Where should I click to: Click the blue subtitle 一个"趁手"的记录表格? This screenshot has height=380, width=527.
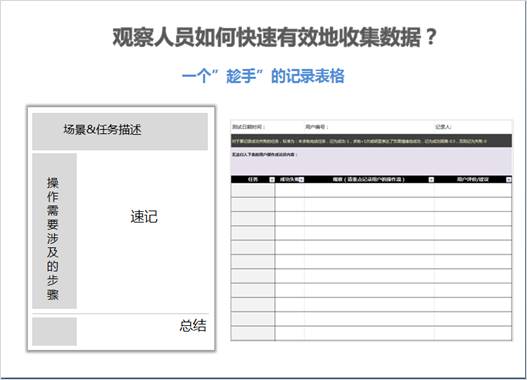pyautogui.click(x=263, y=76)
